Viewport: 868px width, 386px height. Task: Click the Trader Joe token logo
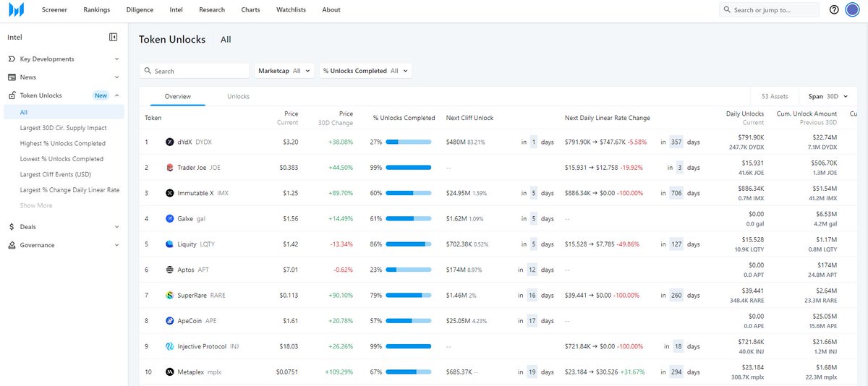click(x=170, y=168)
